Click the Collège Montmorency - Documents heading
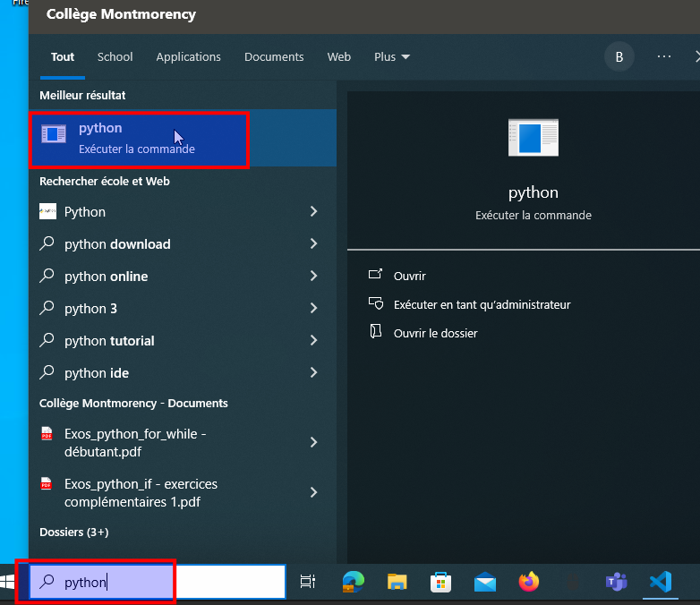The width and height of the screenshot is (700, 605). coord(133,403)
